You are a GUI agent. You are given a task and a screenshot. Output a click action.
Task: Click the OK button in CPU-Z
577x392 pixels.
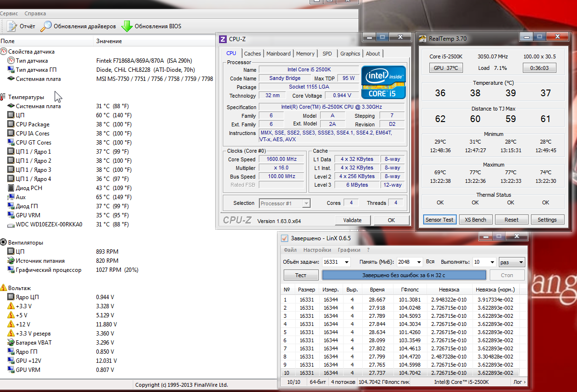coord(392,220)
